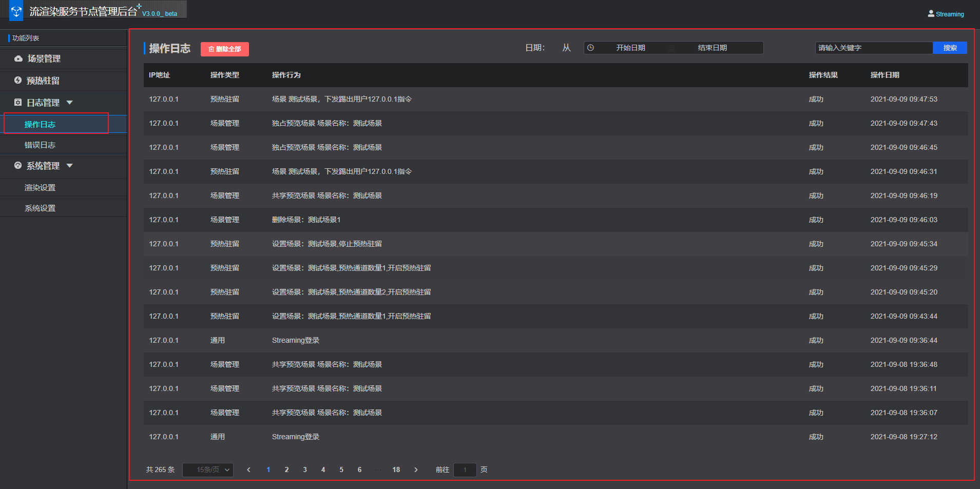The width and height of the screenshot is (980, 489).
Task: Collapse the 日志管理 menu arrow
Action: coord(70,103)
